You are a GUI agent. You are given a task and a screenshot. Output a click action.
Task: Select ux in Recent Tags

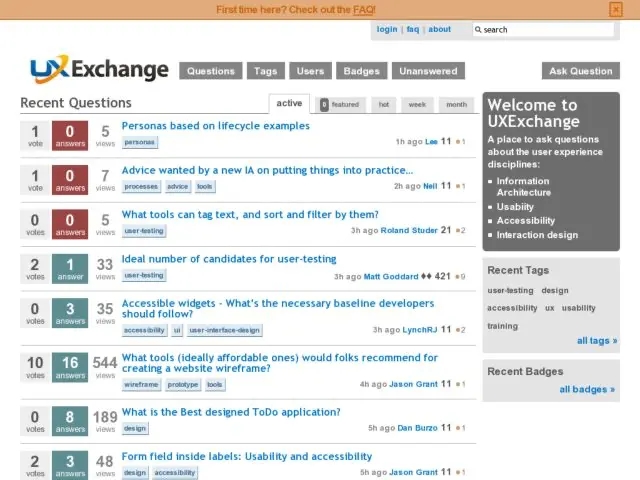(550, 308)
